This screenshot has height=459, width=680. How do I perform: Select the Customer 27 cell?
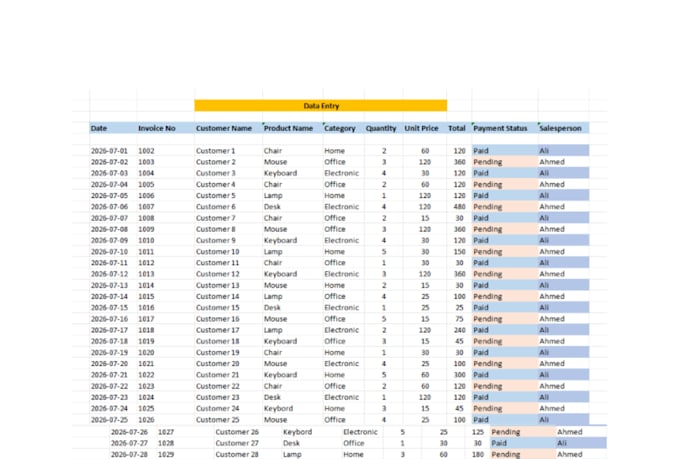237,443
